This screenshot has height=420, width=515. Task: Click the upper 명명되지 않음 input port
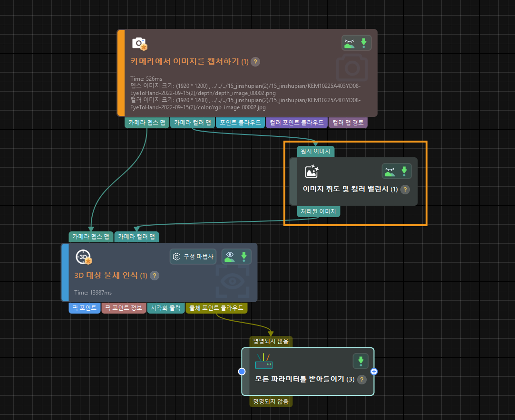271,342
